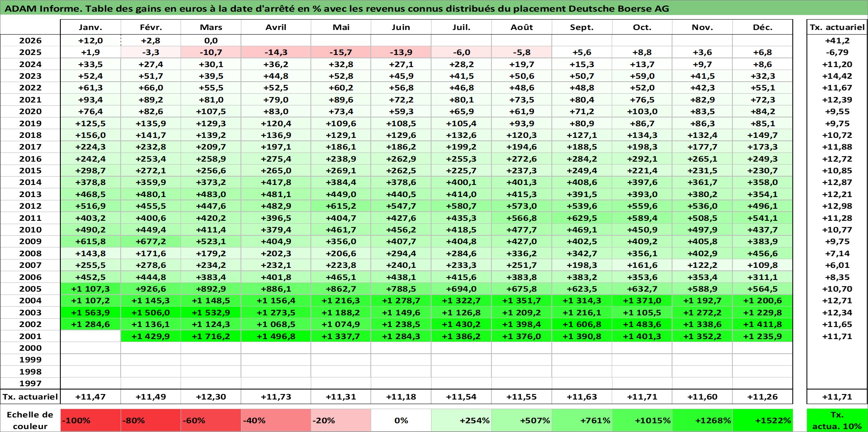Click the +1015% green scale swatch
Viewport: 868px width, 432px height.
642,420
